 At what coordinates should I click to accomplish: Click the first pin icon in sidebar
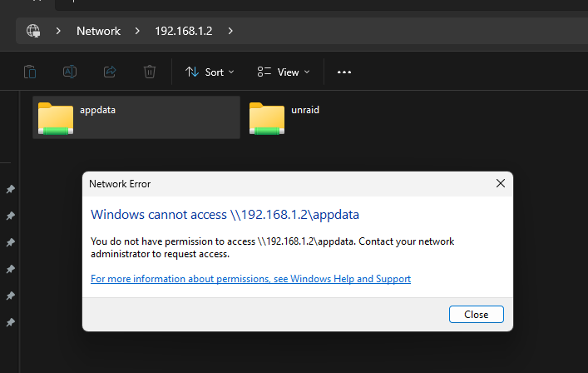pyautogui.click(x=11, y=189)
